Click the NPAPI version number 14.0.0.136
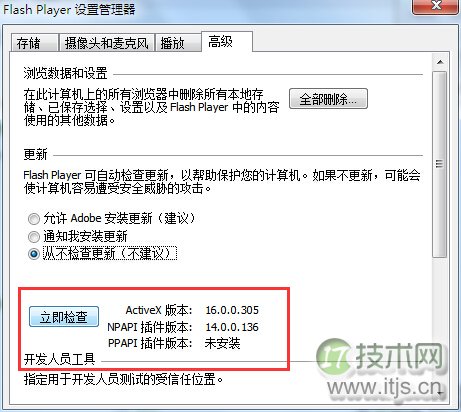Viewport: 461px width, 412px height. click(x=232, y=327)
